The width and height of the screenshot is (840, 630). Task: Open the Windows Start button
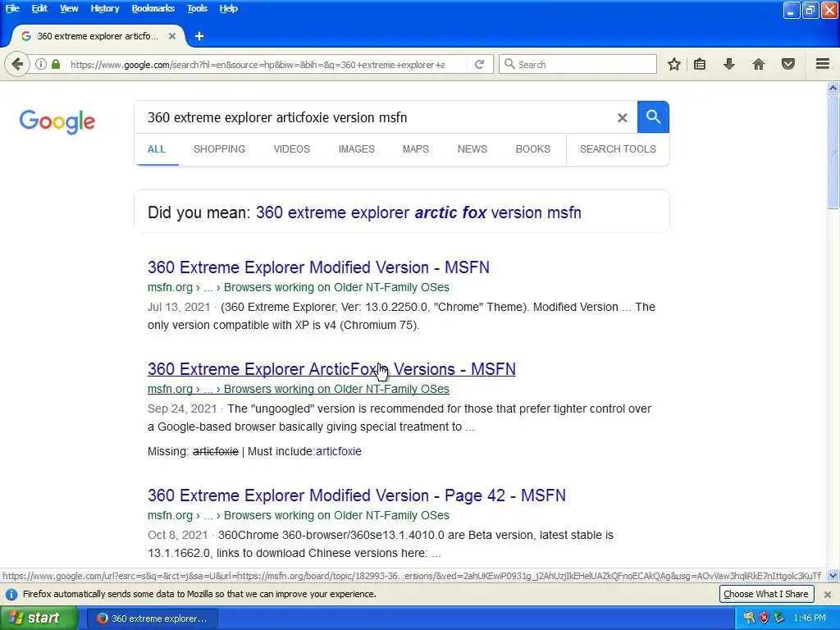(39, 619)
